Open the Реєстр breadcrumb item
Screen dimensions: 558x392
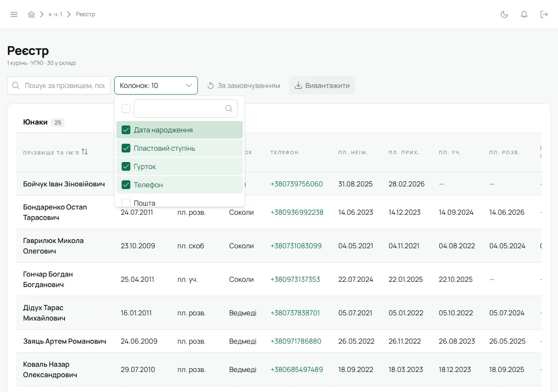point(85,14)
